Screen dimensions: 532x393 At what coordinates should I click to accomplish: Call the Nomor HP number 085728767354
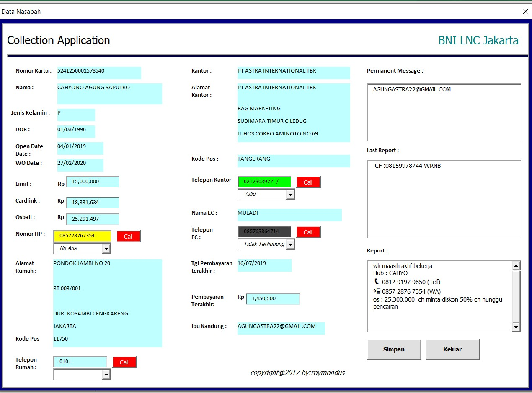tap(129, 236)
